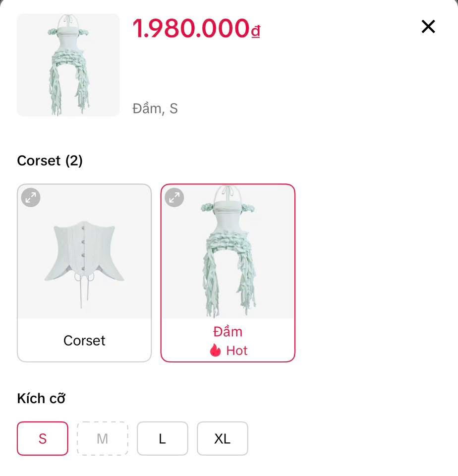Screen dimensions: 458x476
Task: Tap the white corset product photo
Action: pyautogui.click(x=84, y=252)
